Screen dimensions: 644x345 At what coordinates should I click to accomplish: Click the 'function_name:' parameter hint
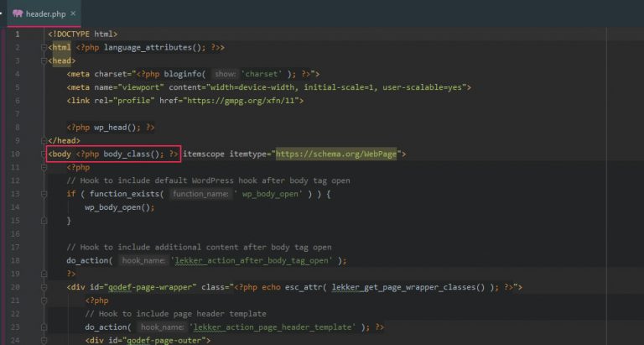click(200, 194)
